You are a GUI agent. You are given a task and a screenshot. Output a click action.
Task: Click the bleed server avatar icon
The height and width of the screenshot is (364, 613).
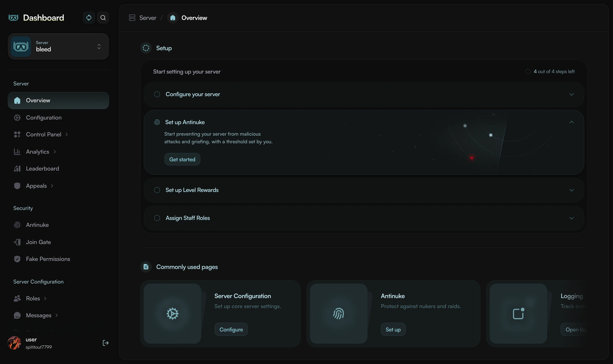click(x=21, y=47)
